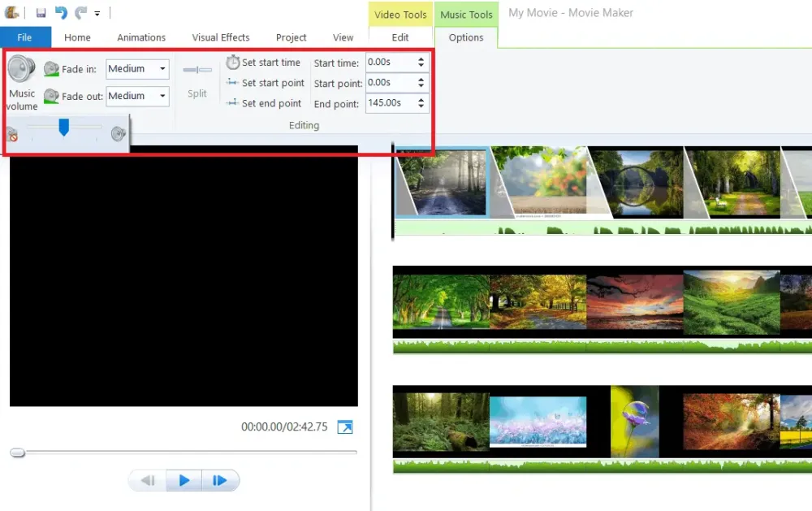This screenshot has height=511, width=812.
Task: Select the misty forest road clip
Action: click(442, 183)
